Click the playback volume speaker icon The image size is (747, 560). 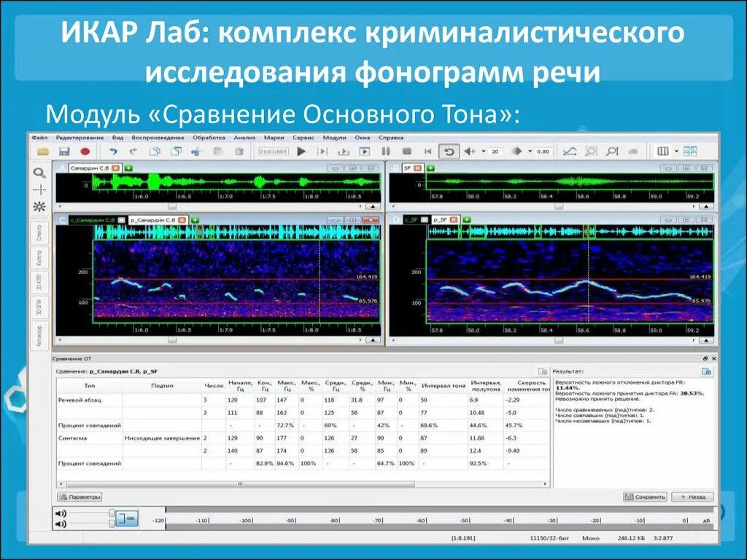[x=470, y=152]
